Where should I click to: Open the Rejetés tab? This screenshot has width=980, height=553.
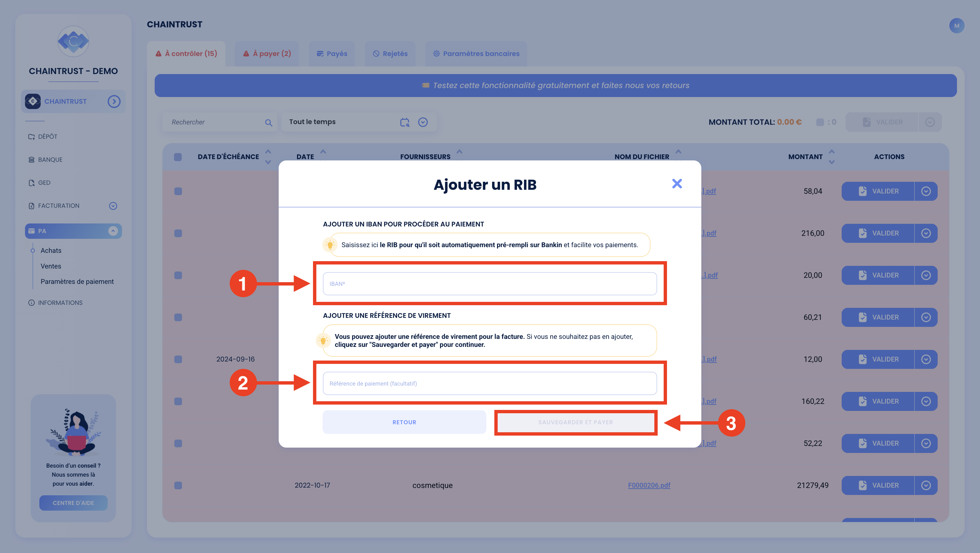click(390, 54)
